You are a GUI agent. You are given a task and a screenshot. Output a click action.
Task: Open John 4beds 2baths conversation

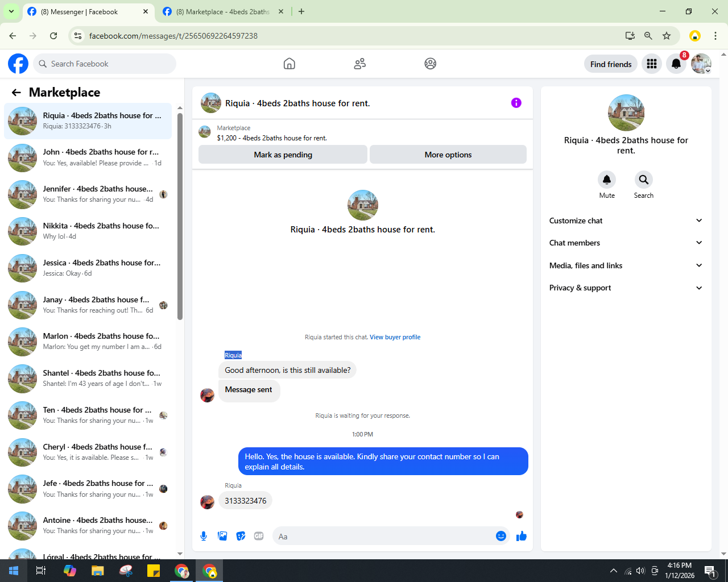click(88, 157)
